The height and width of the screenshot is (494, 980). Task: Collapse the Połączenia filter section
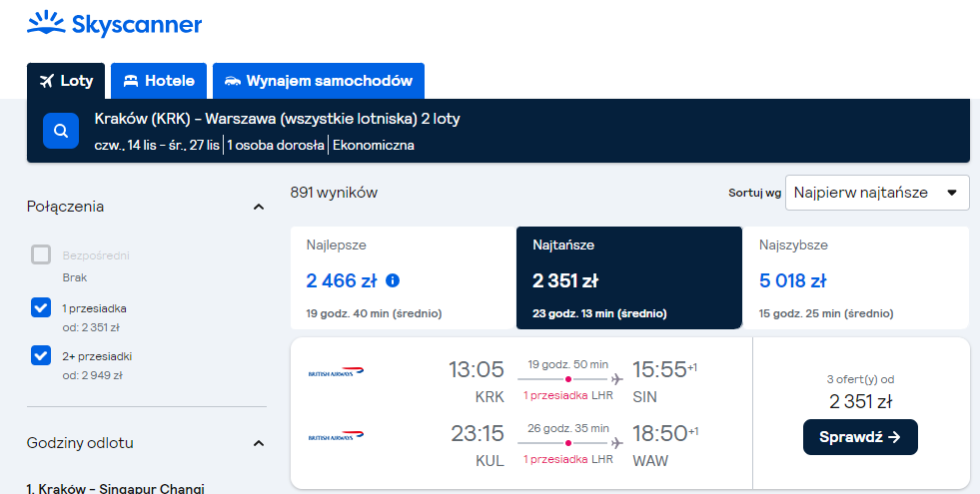[259, 207]
